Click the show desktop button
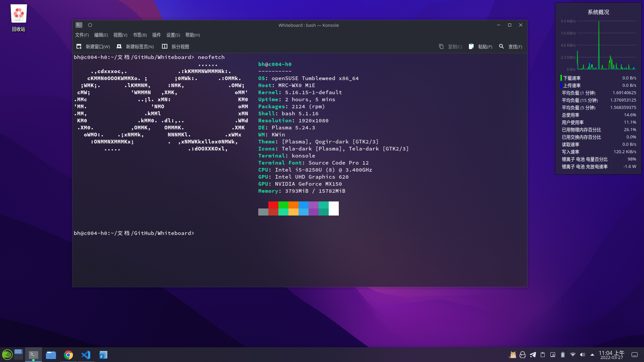644x362 pixels. tap(635, 355)
